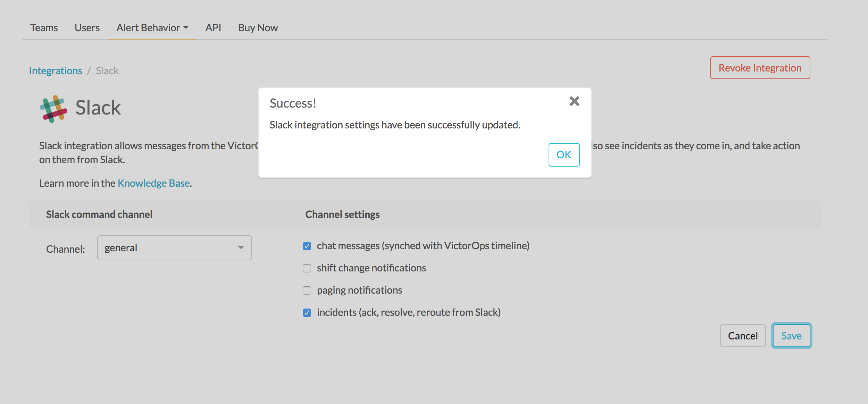Screen dimensions: 868x404
Task: Click the Channel: field label
Action: click(x=66, y=249)
